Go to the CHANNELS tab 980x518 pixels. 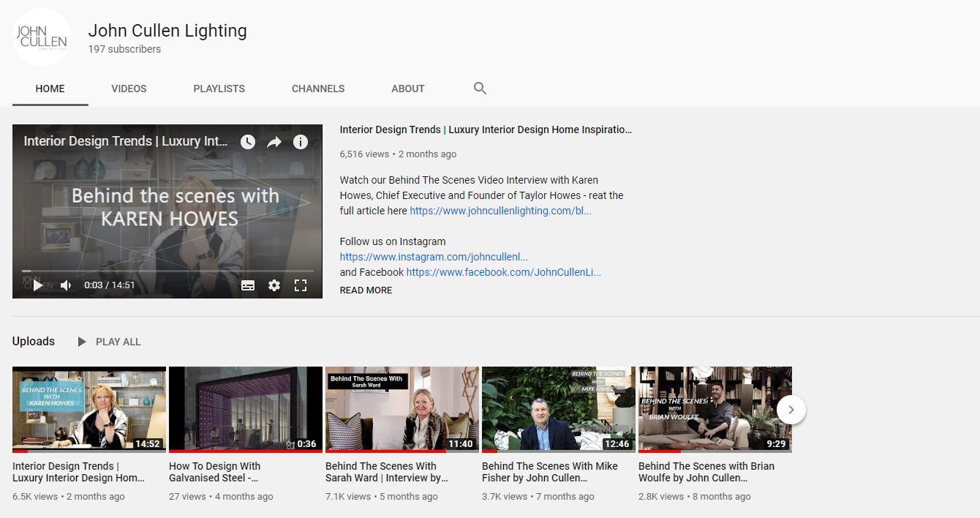[x=318, y=89]
